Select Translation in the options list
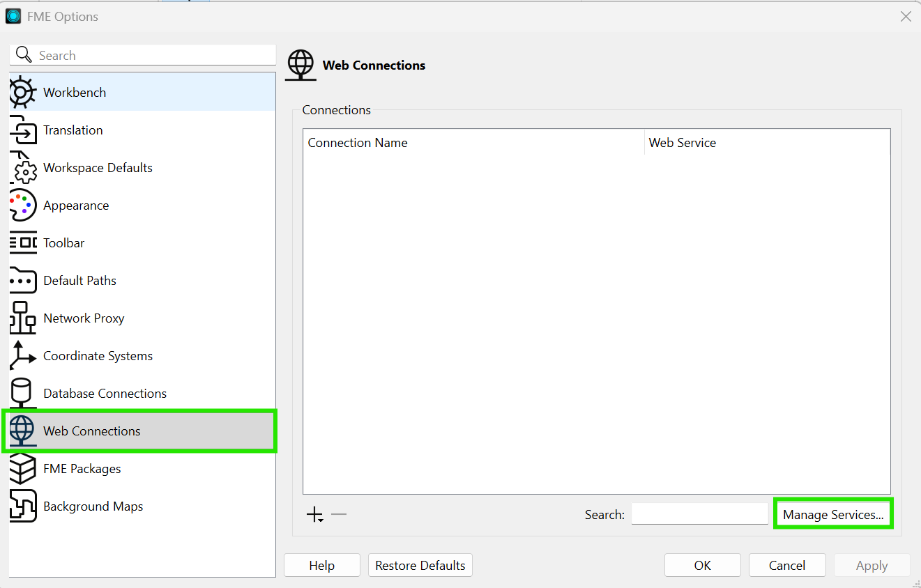This screenshot has width=921, height=588. (x=142, y=130)
